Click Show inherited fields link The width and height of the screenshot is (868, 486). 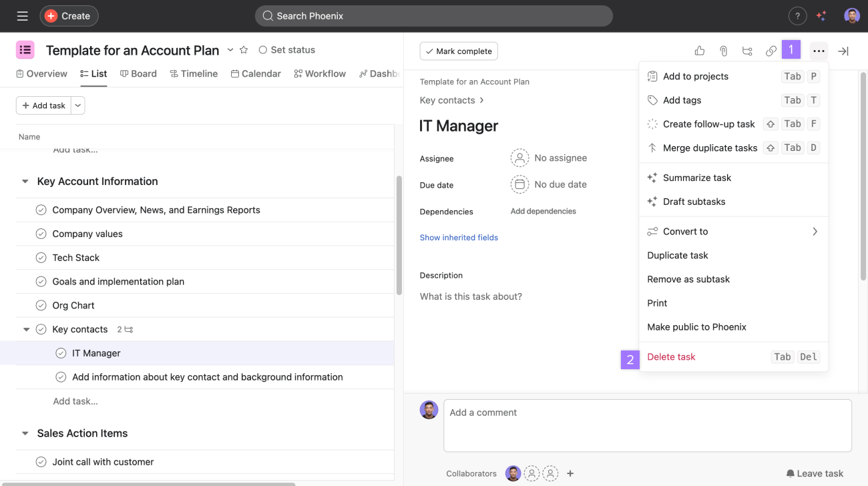click(459, 238)
